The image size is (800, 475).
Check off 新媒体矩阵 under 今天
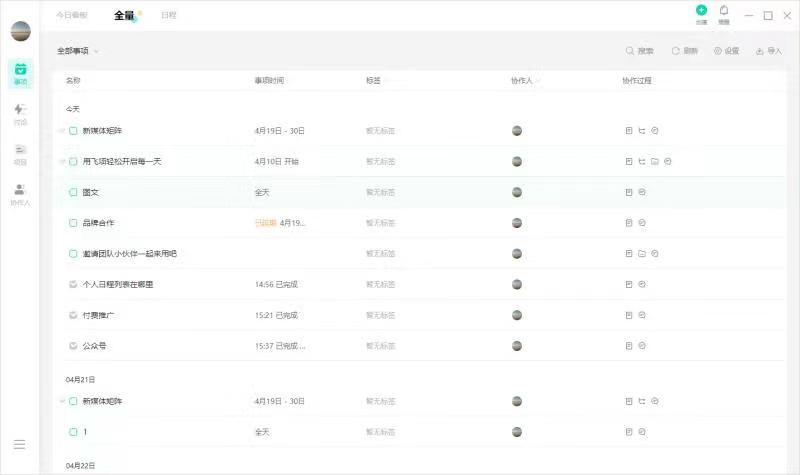[x=73, y=131]
